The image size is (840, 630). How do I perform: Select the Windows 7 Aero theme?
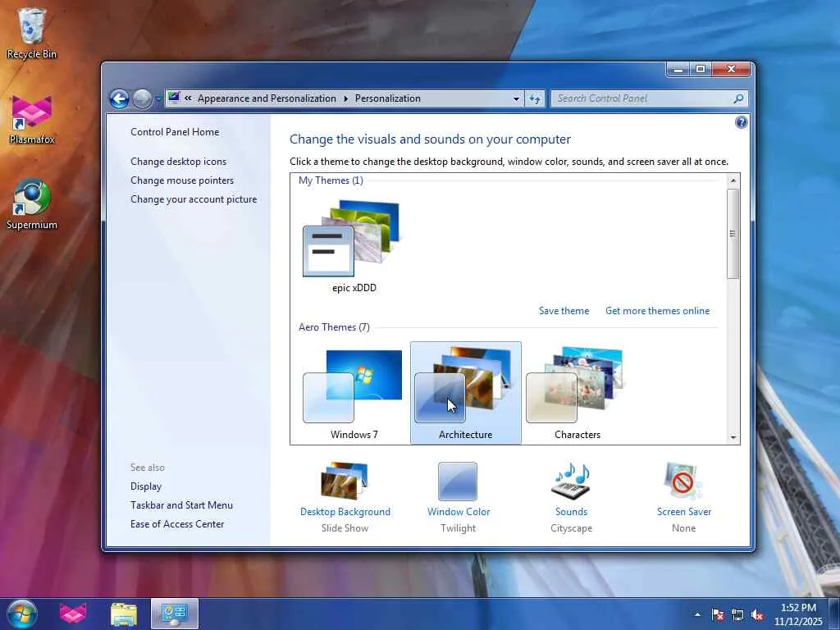[354, 393]
